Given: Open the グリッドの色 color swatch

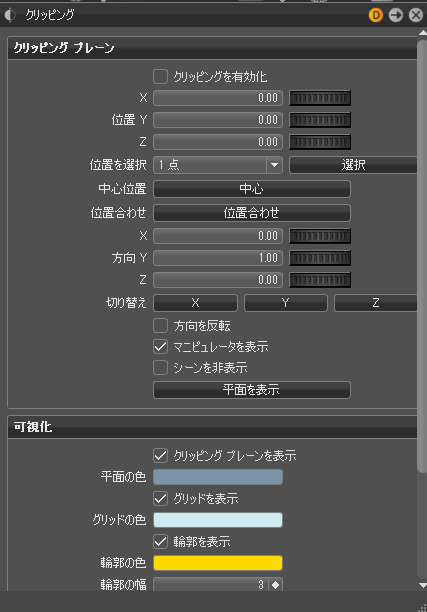Looking at the screenshot, I should (x=218, y=520).
